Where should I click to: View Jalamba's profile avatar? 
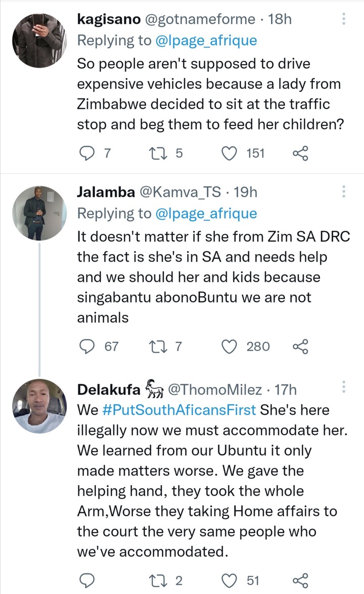point(39,214)
